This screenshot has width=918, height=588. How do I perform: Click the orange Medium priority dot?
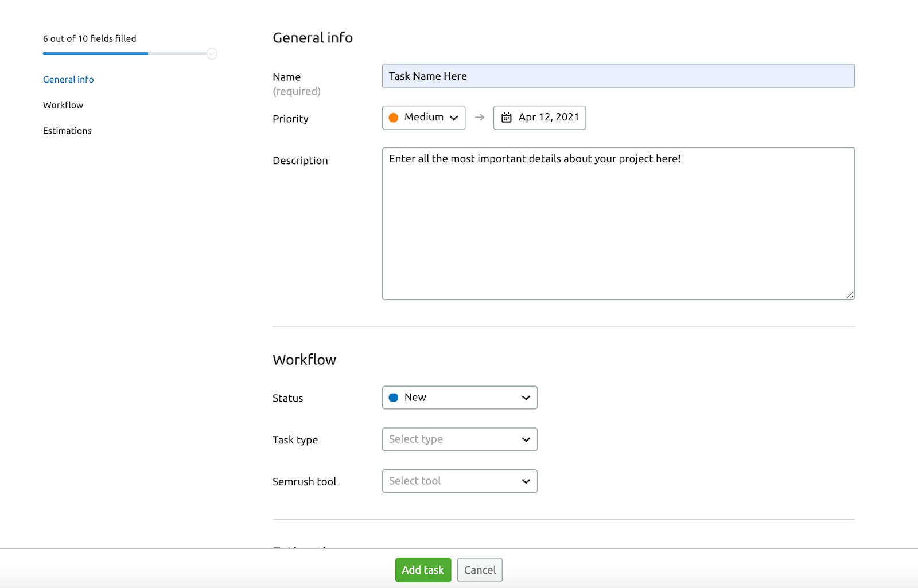[x=394, y=118]
